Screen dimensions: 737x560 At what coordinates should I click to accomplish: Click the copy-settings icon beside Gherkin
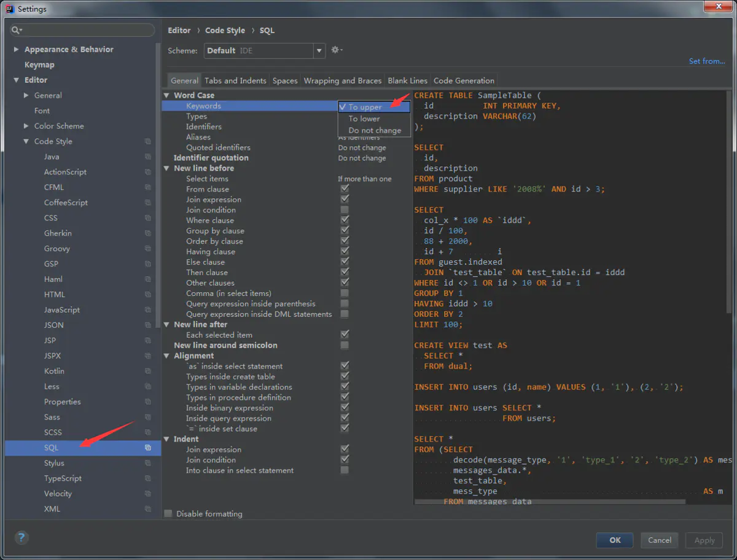pyautogui.click(x=147, y=233)
